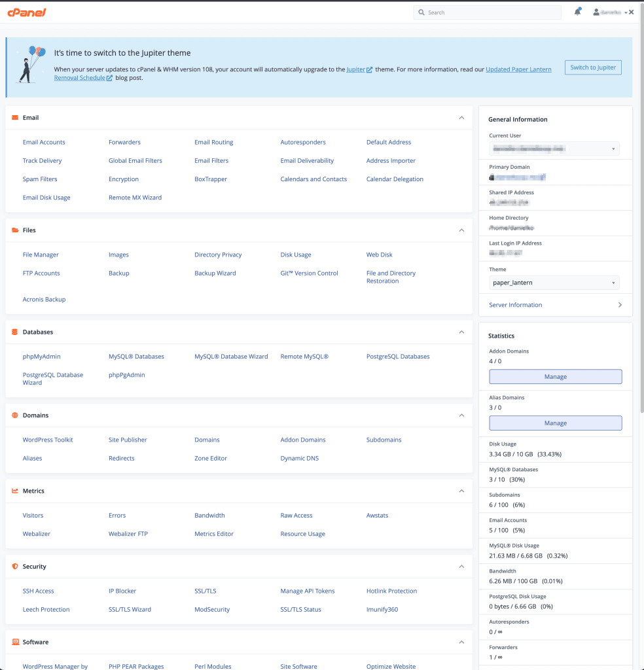Open Awstats
Image resolution: width=644 pixels, height=670 pixels.
[378, 516]
